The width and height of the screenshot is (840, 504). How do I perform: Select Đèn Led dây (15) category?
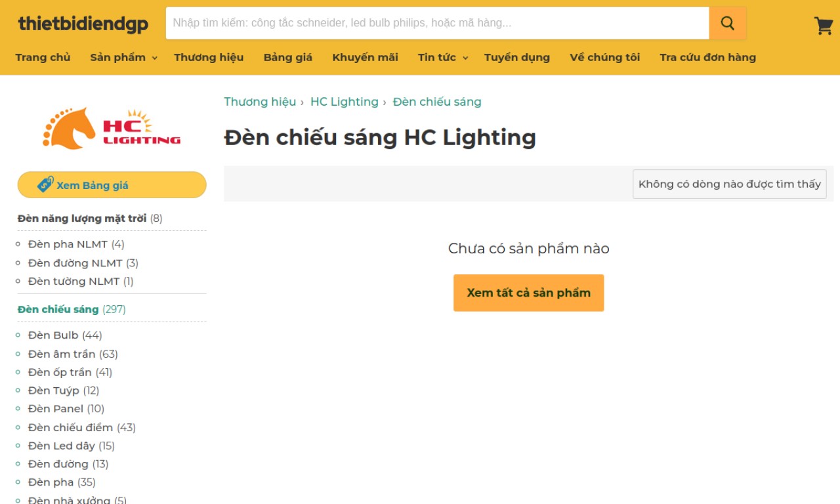(72, 446)
